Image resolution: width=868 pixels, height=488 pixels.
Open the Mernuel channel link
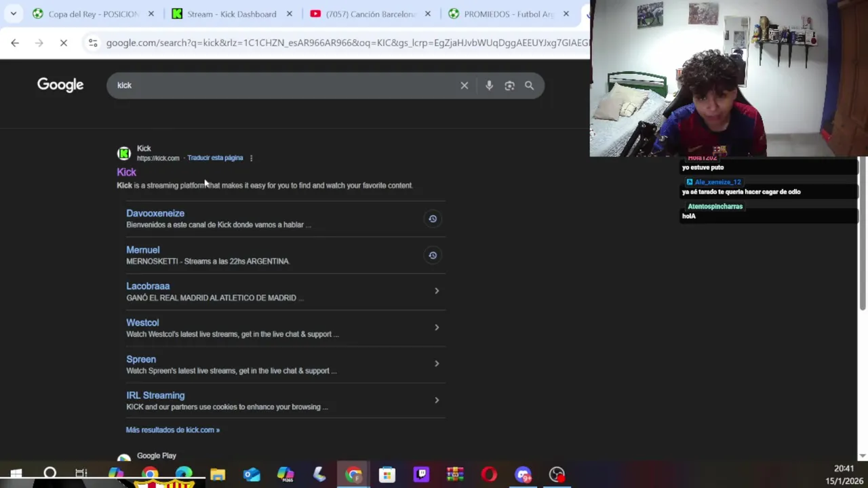(142, 250)
